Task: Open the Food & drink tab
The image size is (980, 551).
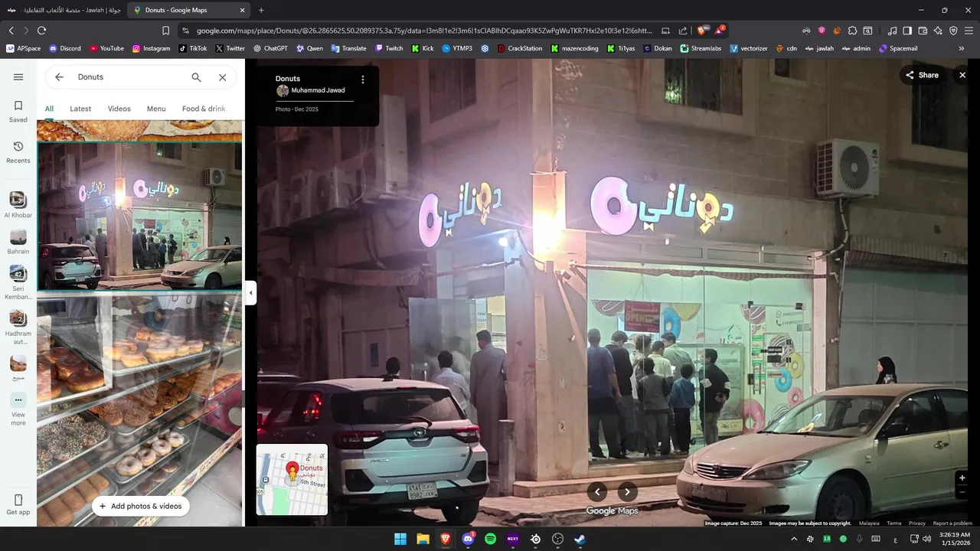Action: [204, 109]
